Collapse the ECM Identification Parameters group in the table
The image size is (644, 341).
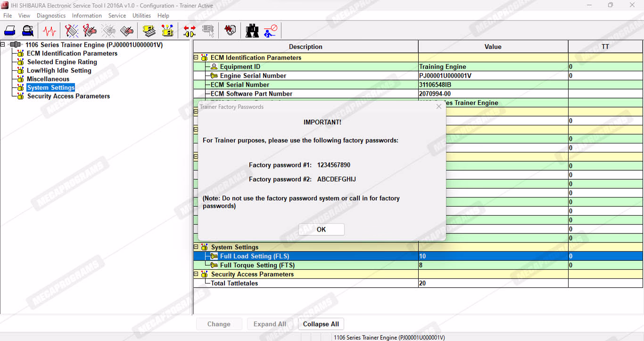pos(196,58)
